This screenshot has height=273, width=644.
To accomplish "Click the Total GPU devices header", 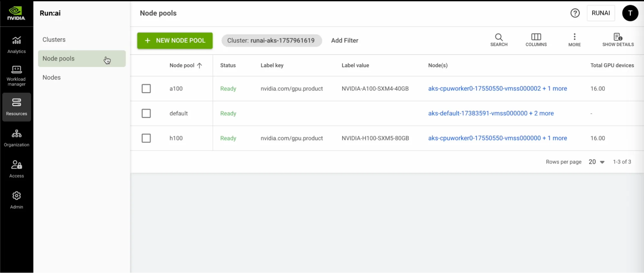I will [612, 66].
